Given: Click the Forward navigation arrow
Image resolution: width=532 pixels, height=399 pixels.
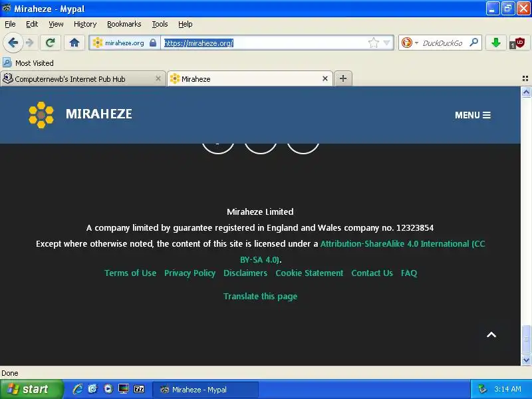Looking at the screenshot, I should click(x=30, y=43).
